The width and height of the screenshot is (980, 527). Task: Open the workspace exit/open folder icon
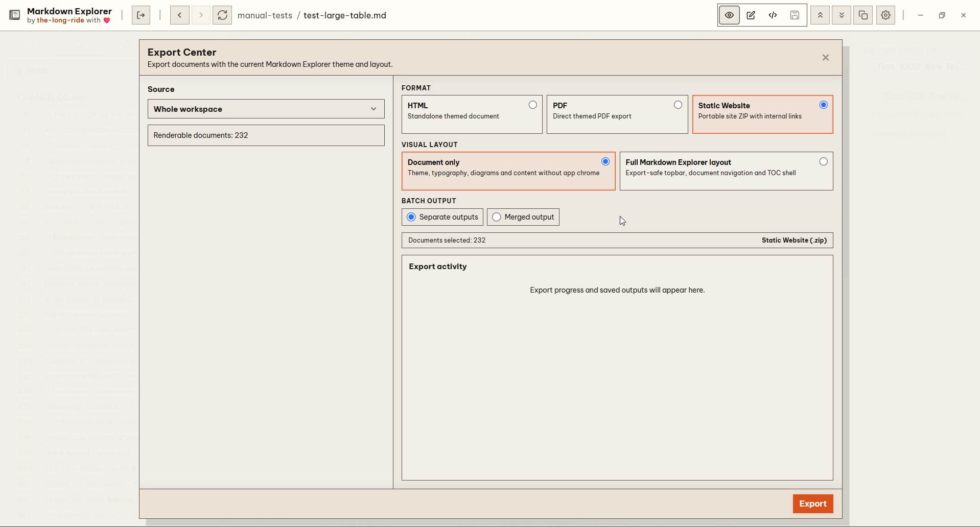pos(141,15)
